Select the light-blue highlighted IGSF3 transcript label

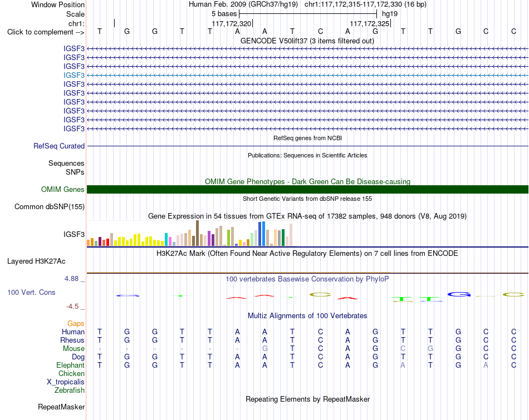[x=74, y=75]
